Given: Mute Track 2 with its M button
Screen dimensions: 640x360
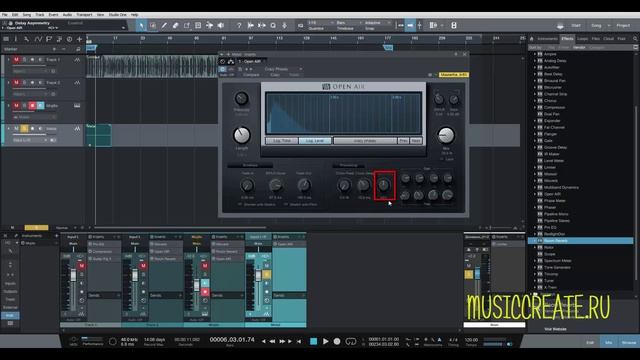Looking at the screenshot, I should click(16, 83).
